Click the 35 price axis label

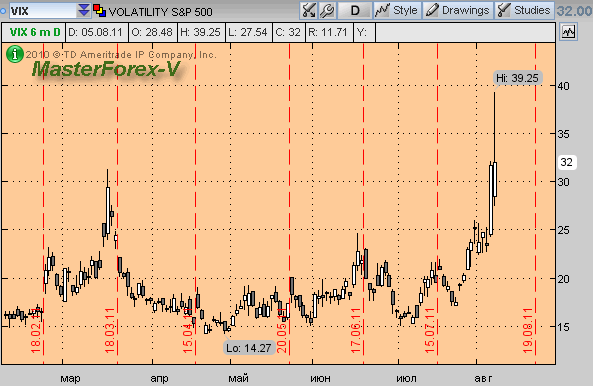564,134
